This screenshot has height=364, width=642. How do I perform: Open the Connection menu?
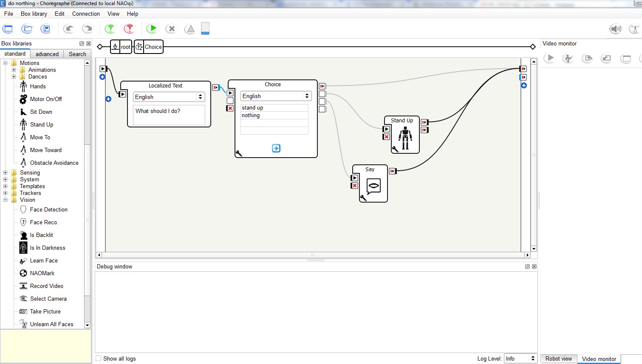86,14
